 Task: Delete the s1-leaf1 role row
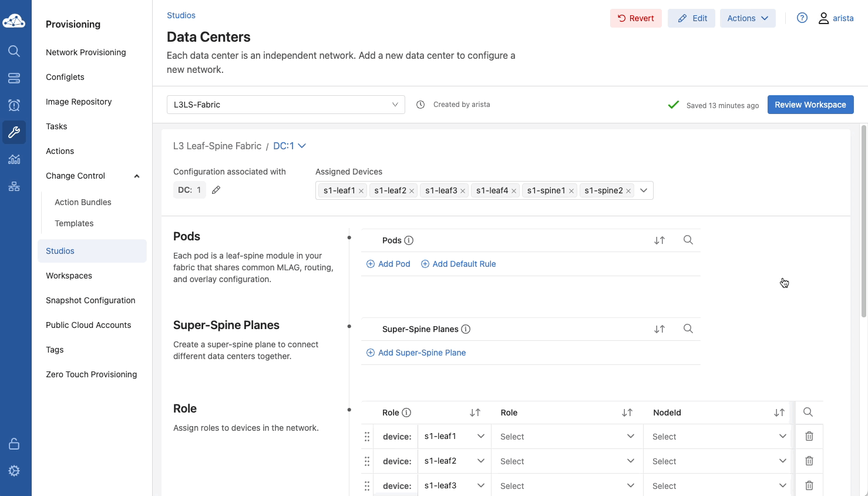[x=809, y=436]
